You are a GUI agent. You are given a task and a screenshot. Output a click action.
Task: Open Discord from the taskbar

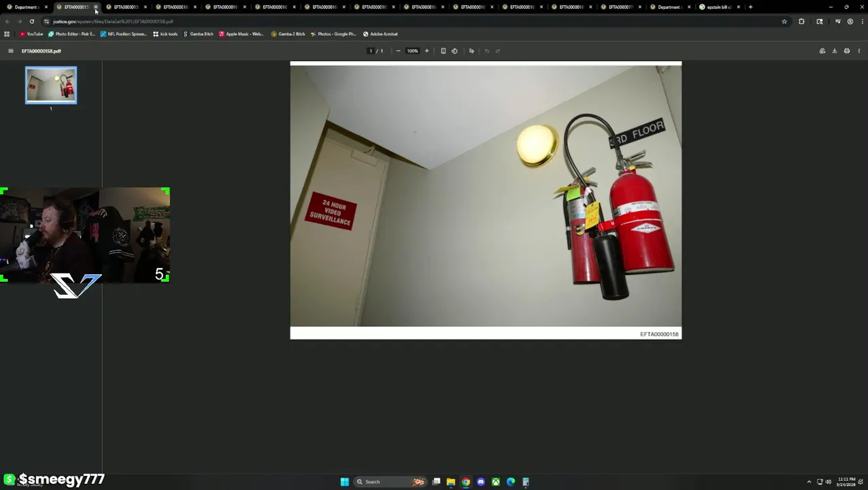pos(481,482)
